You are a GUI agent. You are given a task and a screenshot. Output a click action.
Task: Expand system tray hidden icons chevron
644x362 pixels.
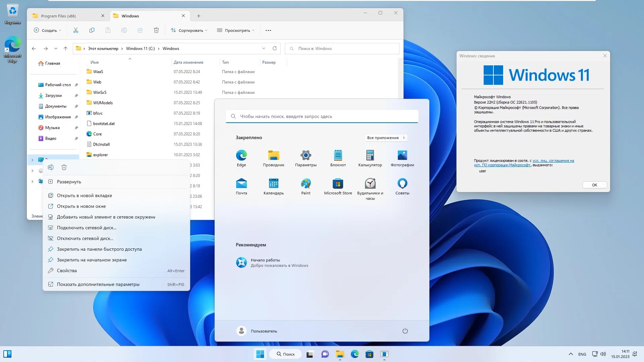point(571,354)
